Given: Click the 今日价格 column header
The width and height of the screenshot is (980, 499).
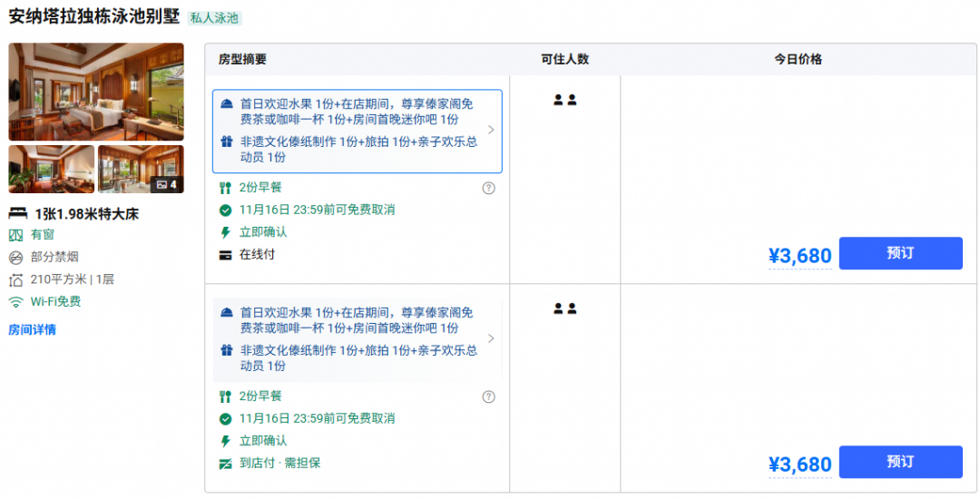Looking at the screenshot, I should tap(799, 60).
